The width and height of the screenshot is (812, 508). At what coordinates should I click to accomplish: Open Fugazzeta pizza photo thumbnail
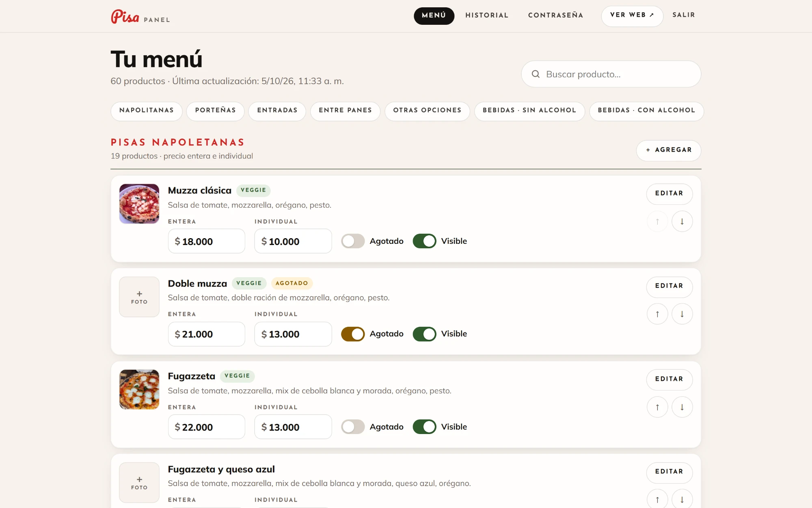point(139,389)
